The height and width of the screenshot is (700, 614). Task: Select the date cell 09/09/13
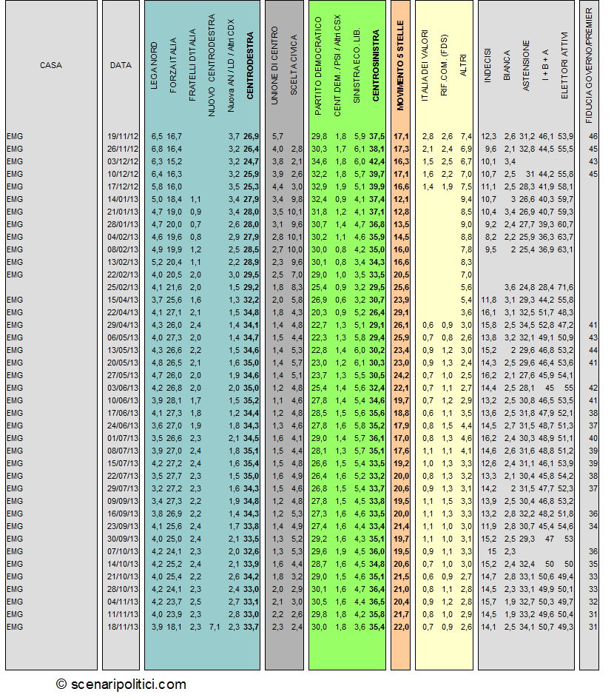pos(123,501)
